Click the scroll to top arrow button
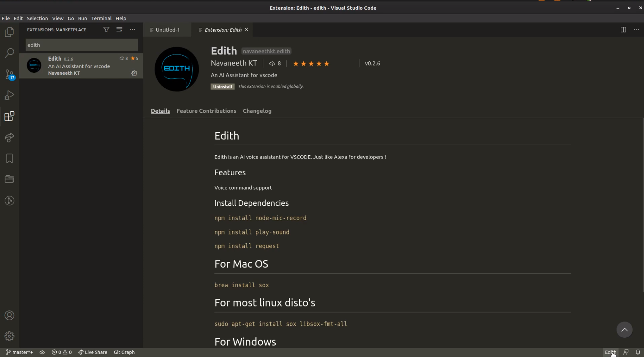644x357 pixels. 624,330
